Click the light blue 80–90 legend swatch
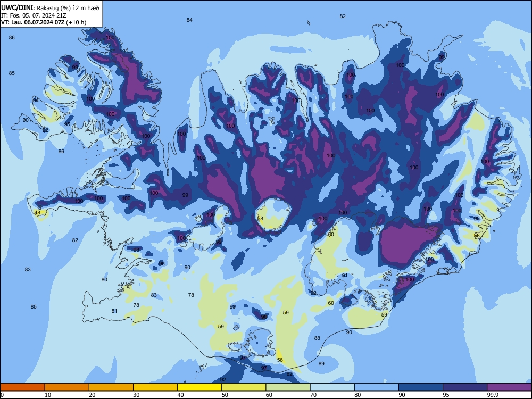 [x=377, y=387]
